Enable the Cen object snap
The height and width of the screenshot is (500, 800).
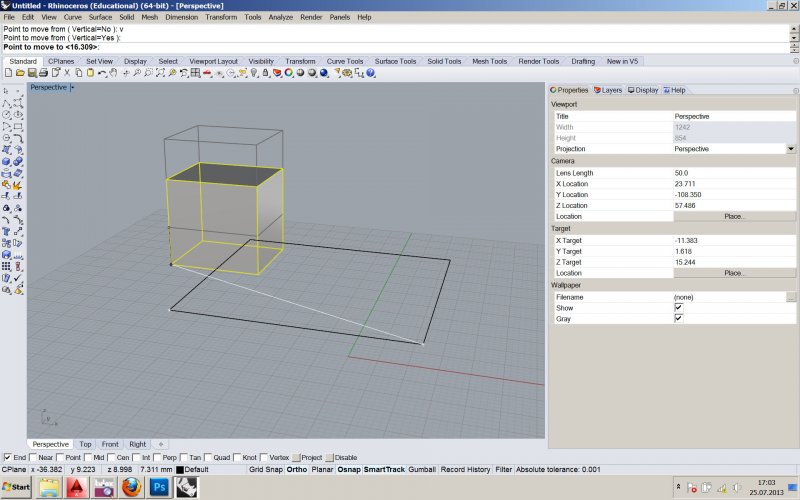(111, 457)
